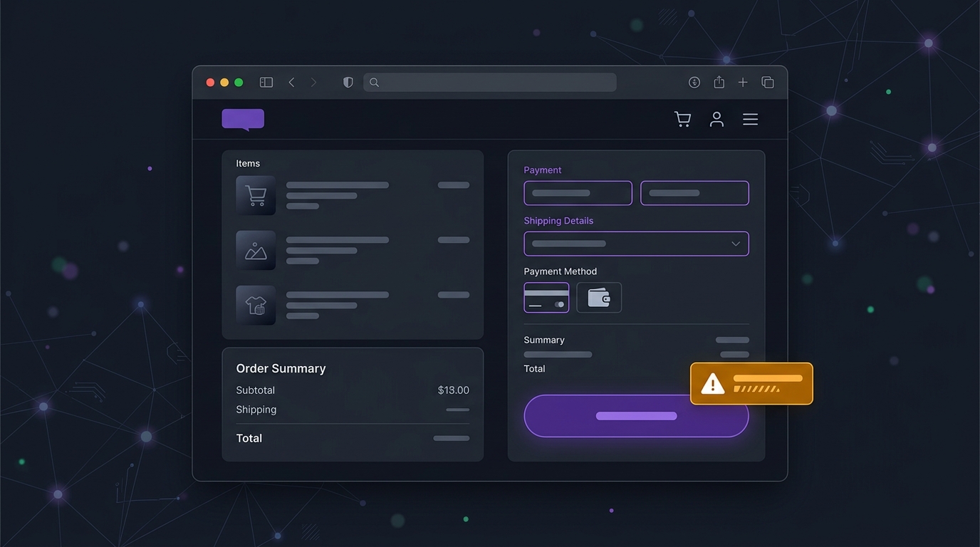Viewport: 980px width, 547px height.
Task: Click the second Payment input field
Action: tap(694, 193)
